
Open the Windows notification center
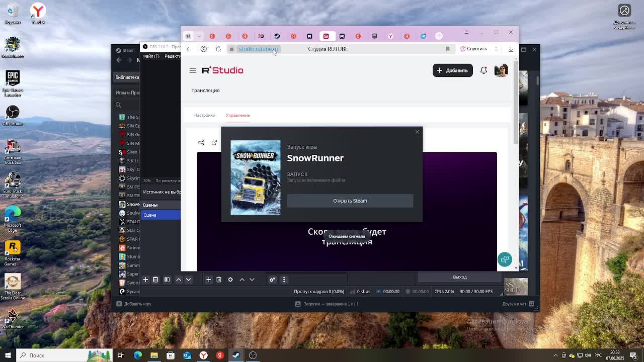634,355
